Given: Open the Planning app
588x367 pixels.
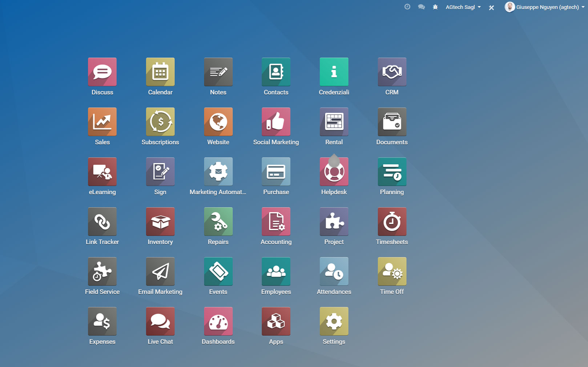Looking at the screenshot, I should [x=392, y=172].
